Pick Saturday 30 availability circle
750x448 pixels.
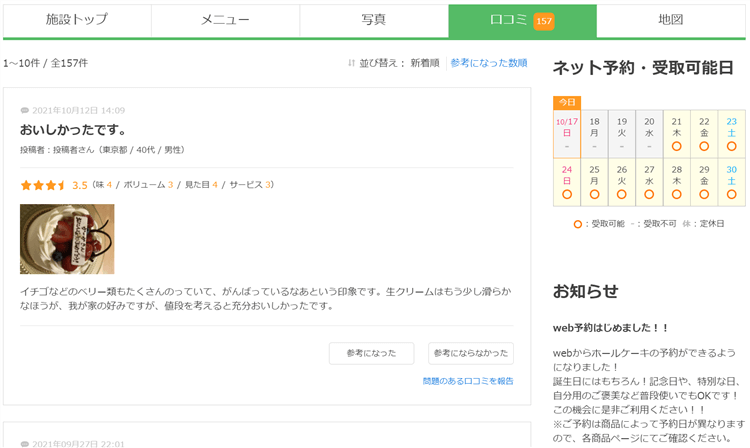click(731, 194)
